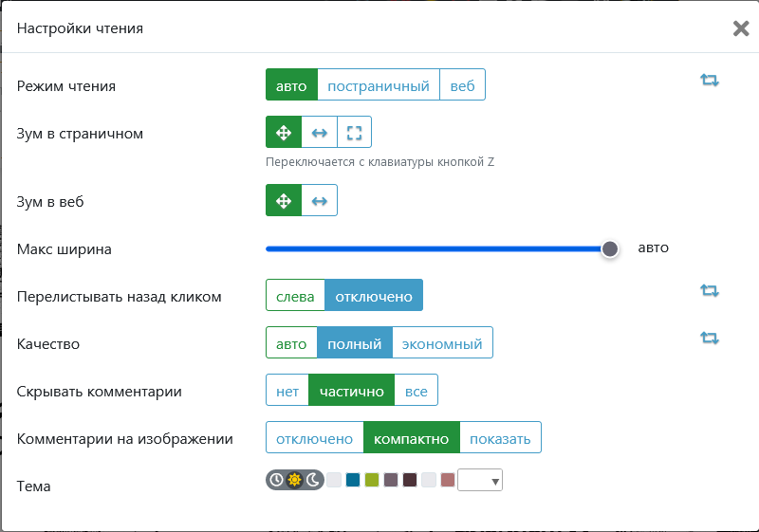The width and height of the screenshot is (759, 532).
Task: Click the Макс ширина slider handle
Action: (610, 248)
